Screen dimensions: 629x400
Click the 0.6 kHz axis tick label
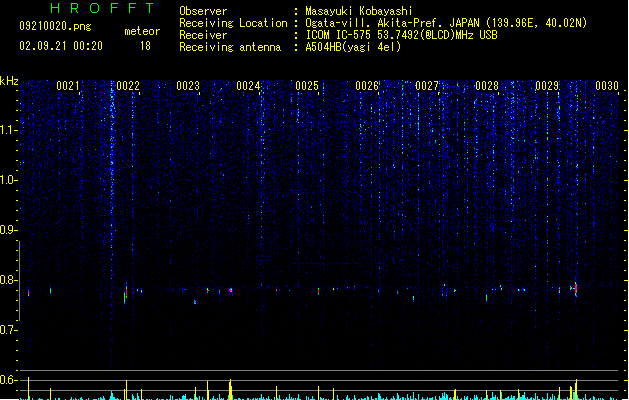(x=8, y=380)
